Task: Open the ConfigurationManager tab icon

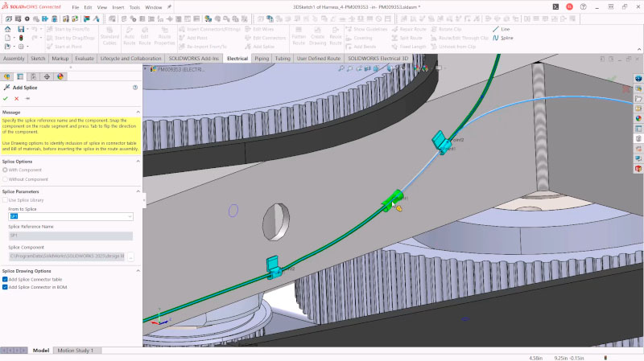Action: [x=34, y=76]
